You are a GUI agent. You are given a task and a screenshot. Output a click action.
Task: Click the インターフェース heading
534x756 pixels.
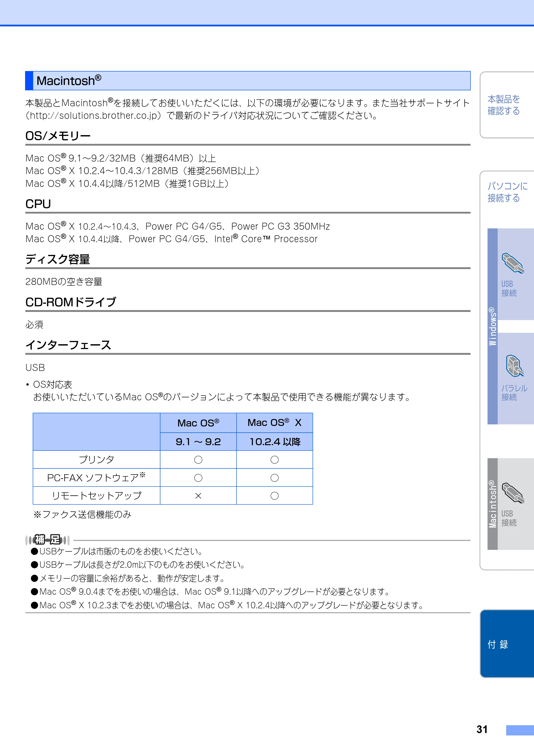(x=68, y=345)
